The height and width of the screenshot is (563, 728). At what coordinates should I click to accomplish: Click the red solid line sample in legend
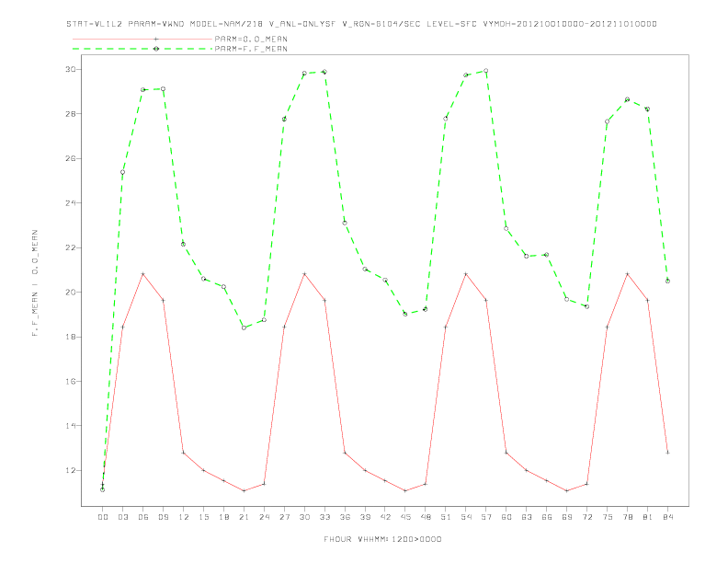click(x=142, y=39)
